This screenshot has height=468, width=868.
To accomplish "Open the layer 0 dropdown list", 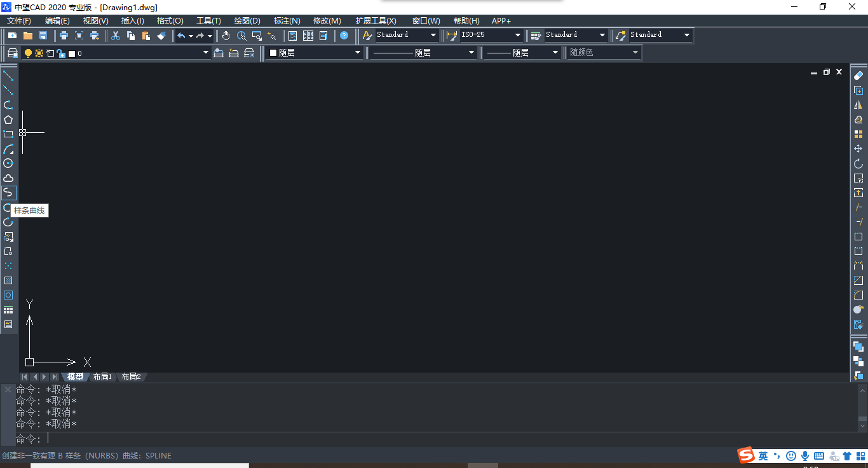I will [205, 53].
